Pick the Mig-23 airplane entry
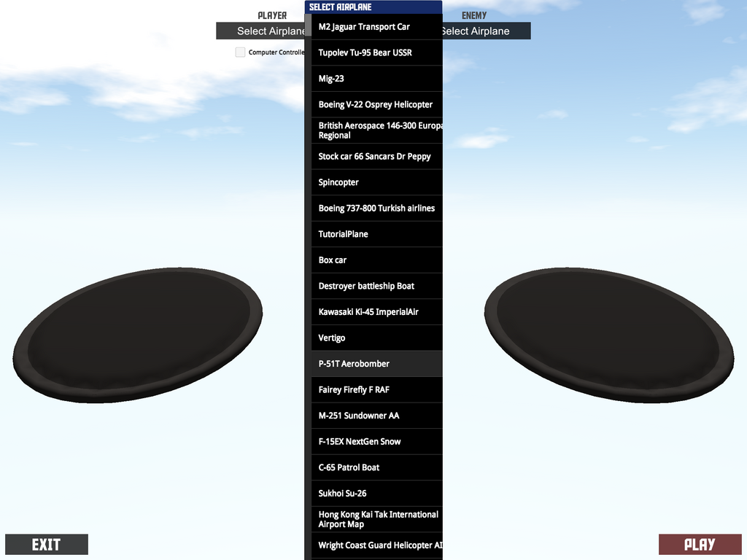 tap(377, 79)
